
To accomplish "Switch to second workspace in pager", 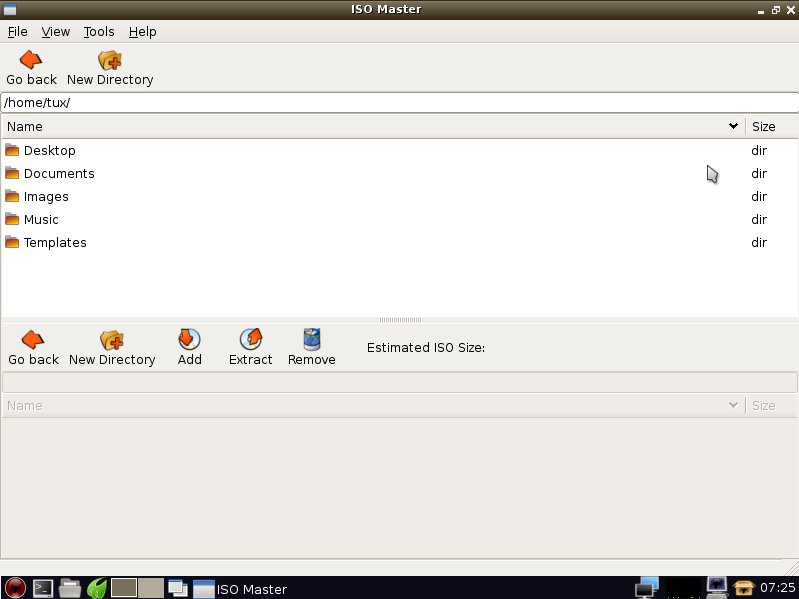I will [x=151, y=588].
